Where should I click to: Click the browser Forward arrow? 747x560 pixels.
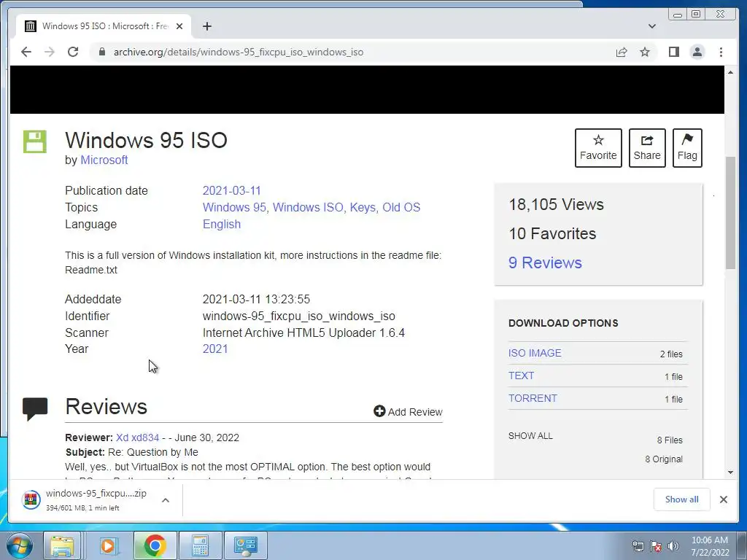pyautogui.click(x=50, y=52)
